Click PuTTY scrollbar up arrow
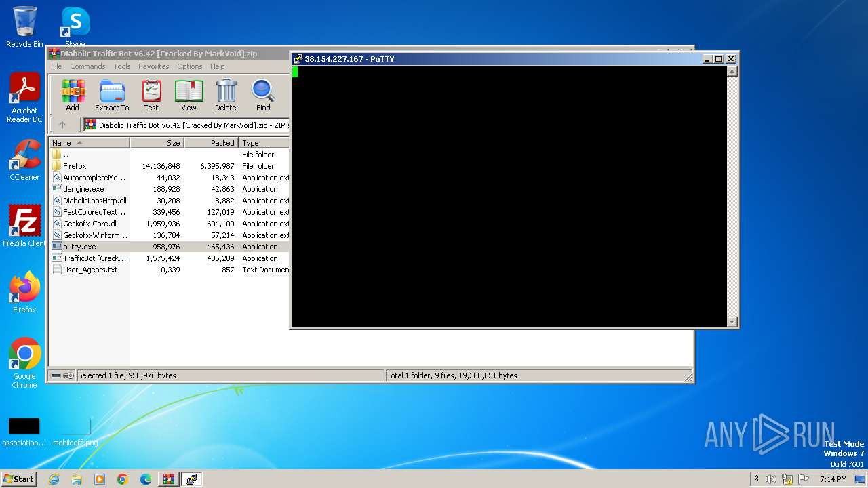Image resolution: width=868 pixels, height=488 pixels. 732,71
